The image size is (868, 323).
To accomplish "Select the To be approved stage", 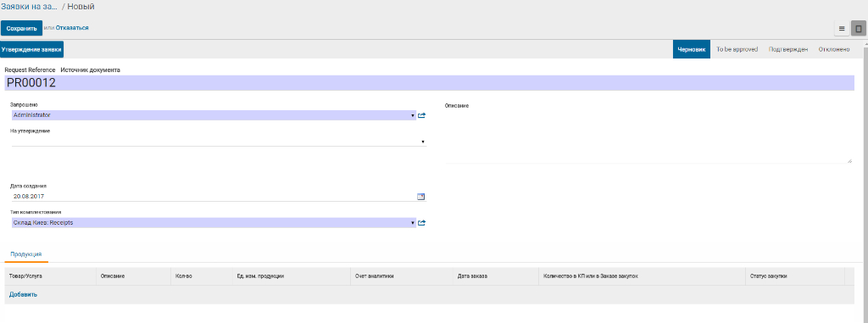I will pyautogui.click(x=737, y=49).
